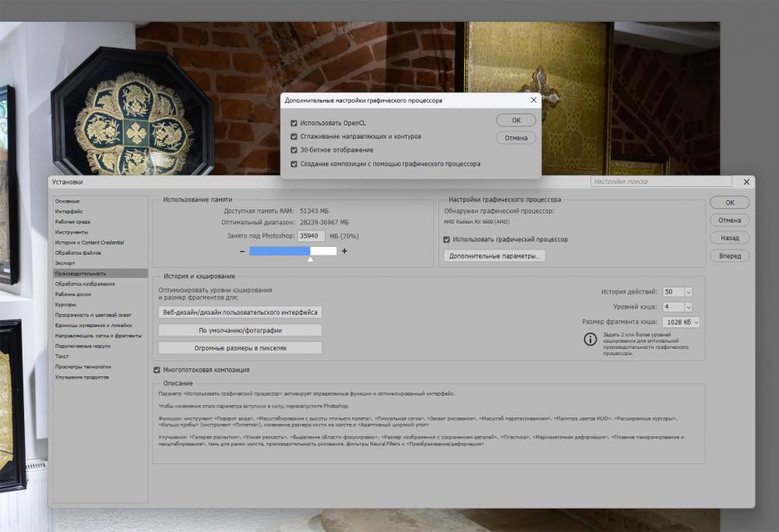Open the Подключаемые модули section
Screen dimensions: 779x532
tap(100, 346)
